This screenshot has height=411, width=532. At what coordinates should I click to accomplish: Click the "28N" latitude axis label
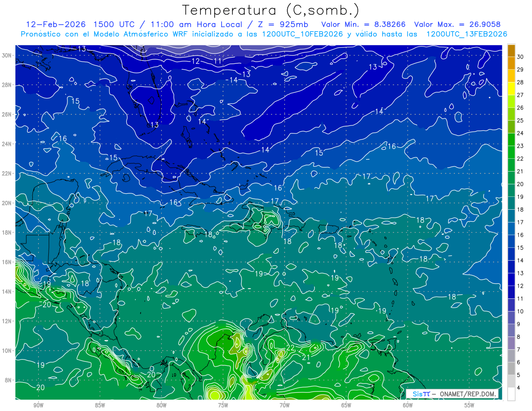(8, 85)
